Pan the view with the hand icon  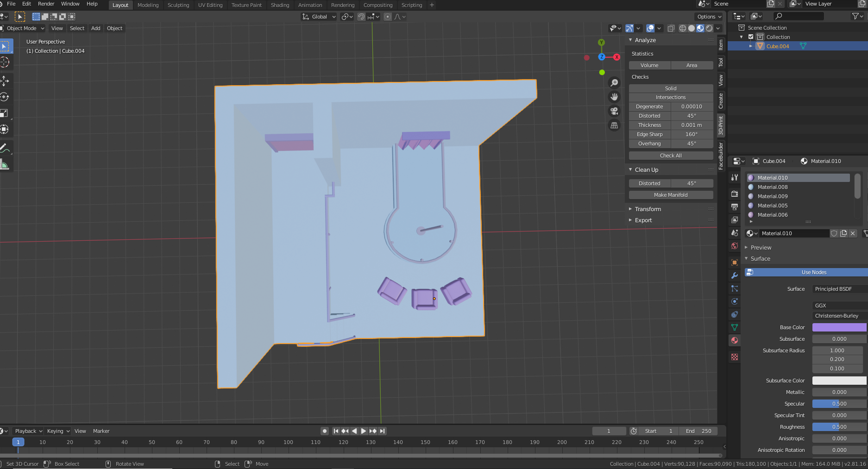(614, 96)
